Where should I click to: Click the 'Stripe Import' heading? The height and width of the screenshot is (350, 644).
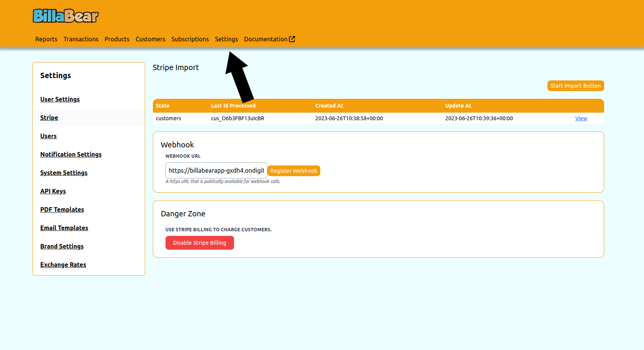pyautogui.click(x=176, y=67)
